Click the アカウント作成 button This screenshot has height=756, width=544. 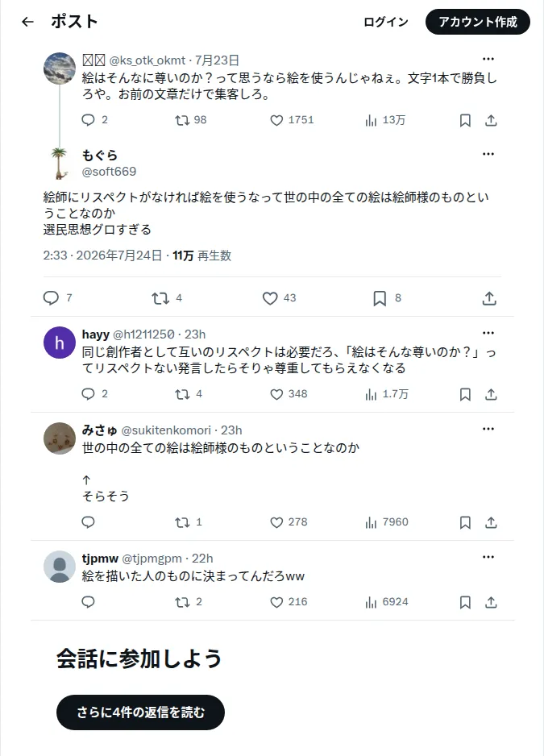[477, 22]
